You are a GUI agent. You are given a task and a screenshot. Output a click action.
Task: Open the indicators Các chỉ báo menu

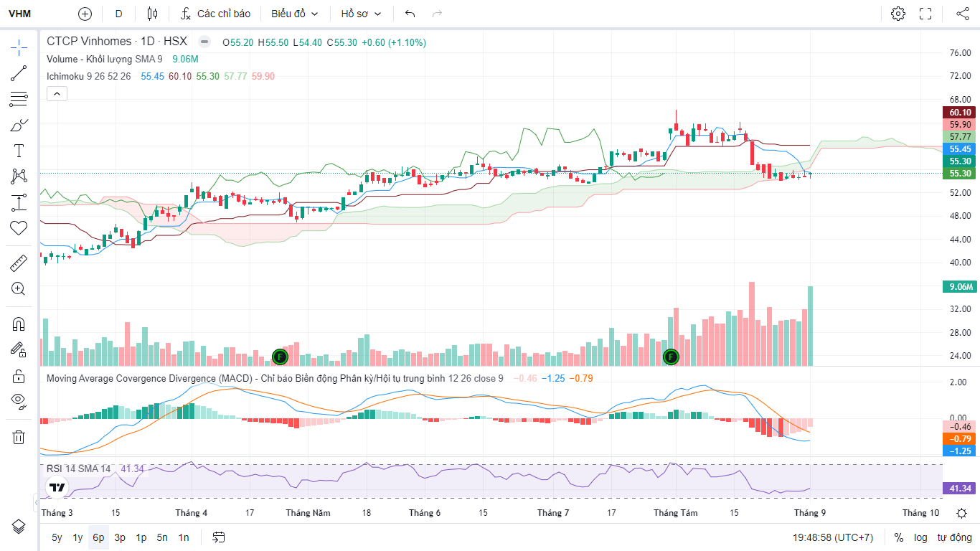point(215,14)
